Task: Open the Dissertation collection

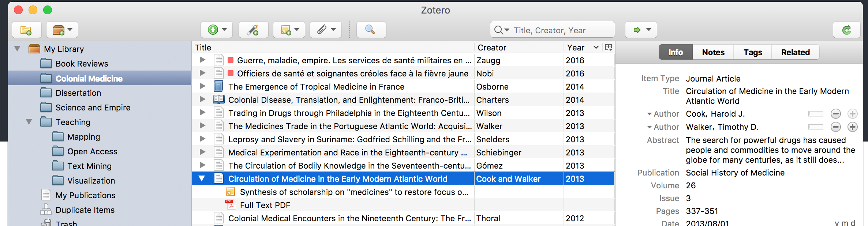Action: pyautogui.click(x=78, y=93)
